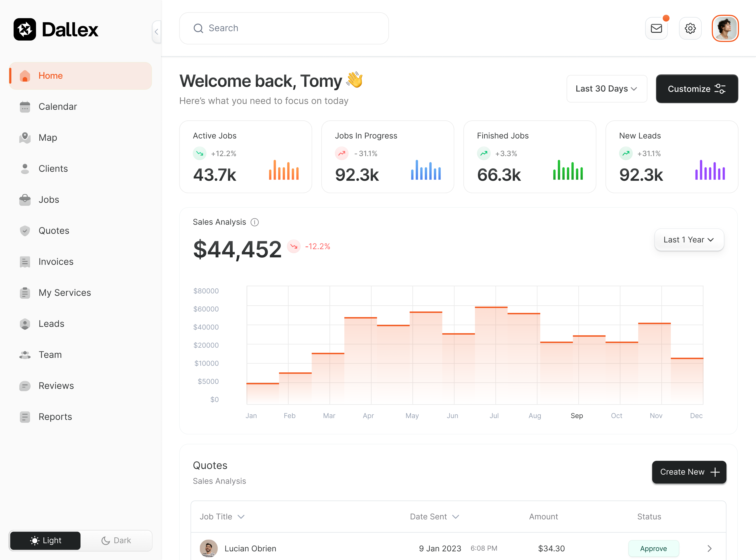Screen dimensions: 756x560
Task: Collapse the sidebar with the arrow handle
Action: coord(156,32)
